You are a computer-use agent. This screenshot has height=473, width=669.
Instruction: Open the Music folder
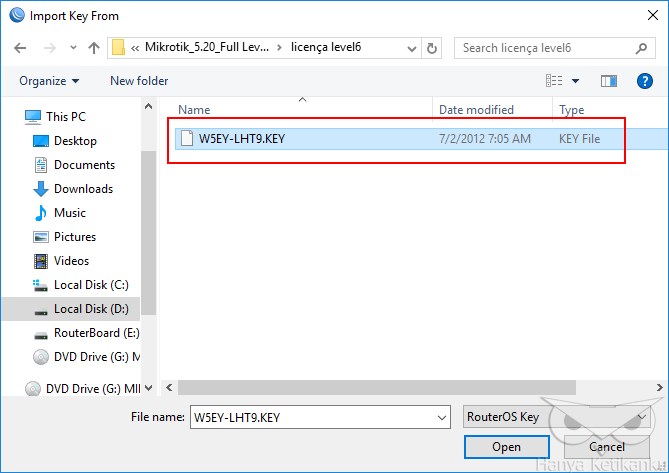pos(70,213)
